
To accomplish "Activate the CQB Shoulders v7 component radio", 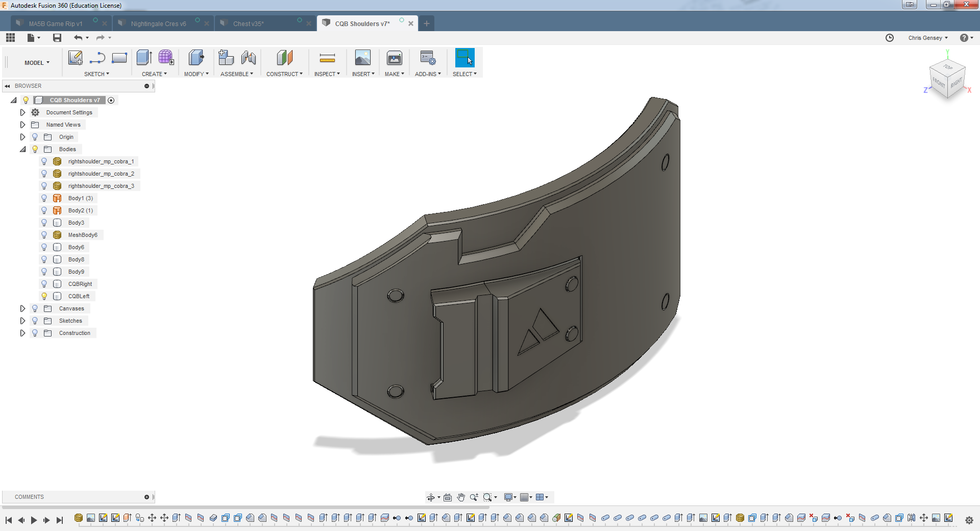I will pos(111,100).
